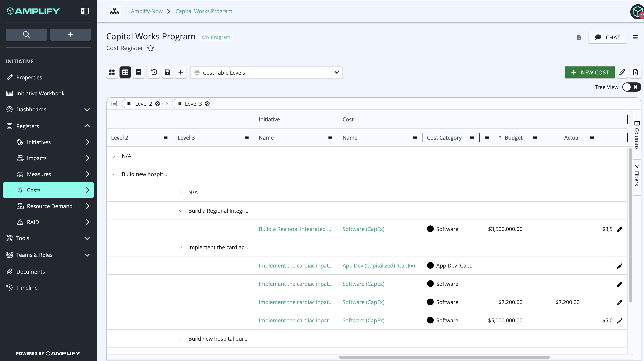Add a new view with plus icon
The height and width of the screenshot is (361, 644).
[x=181, y=73]
